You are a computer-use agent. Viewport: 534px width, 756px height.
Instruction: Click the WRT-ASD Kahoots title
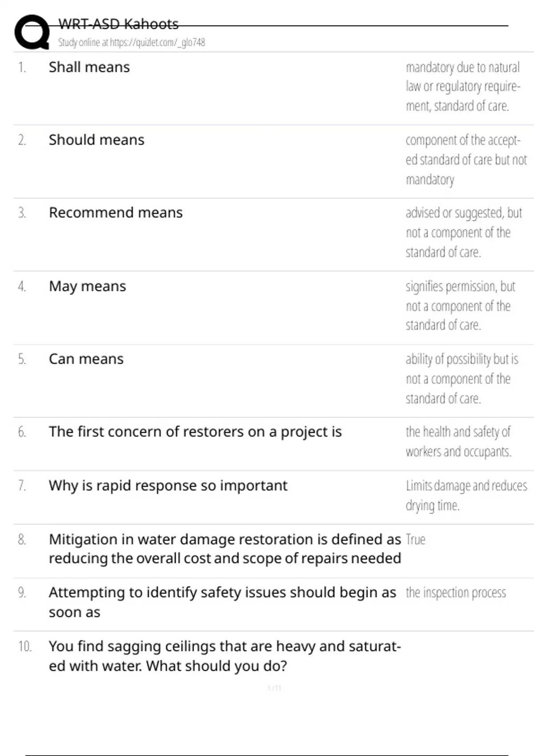[x=118, y=24]
